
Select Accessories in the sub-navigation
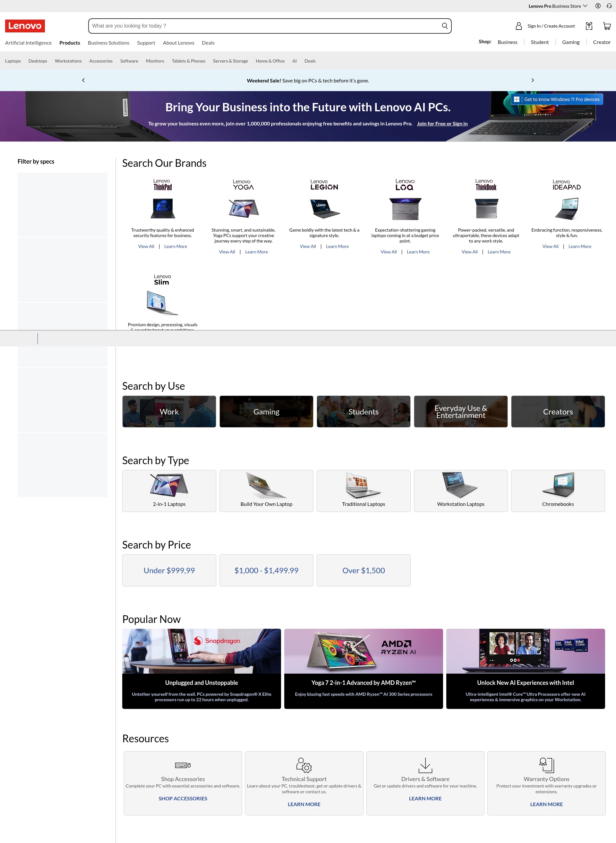point(101,61)
